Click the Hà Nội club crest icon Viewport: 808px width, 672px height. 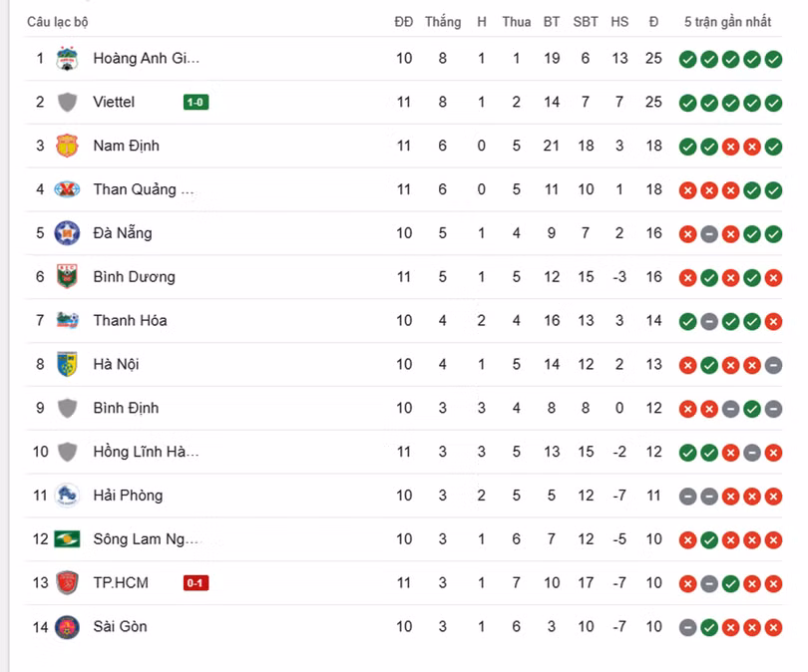pyautogui.click(x=67, y=364)
